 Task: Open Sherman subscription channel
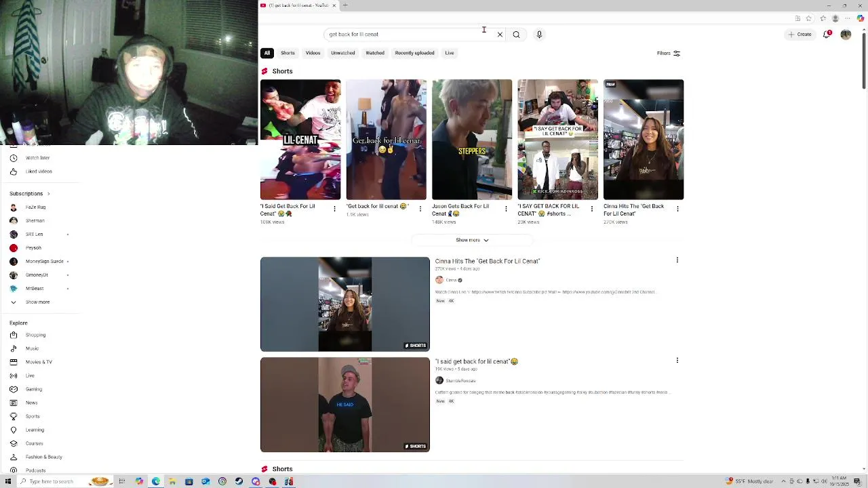35,221
